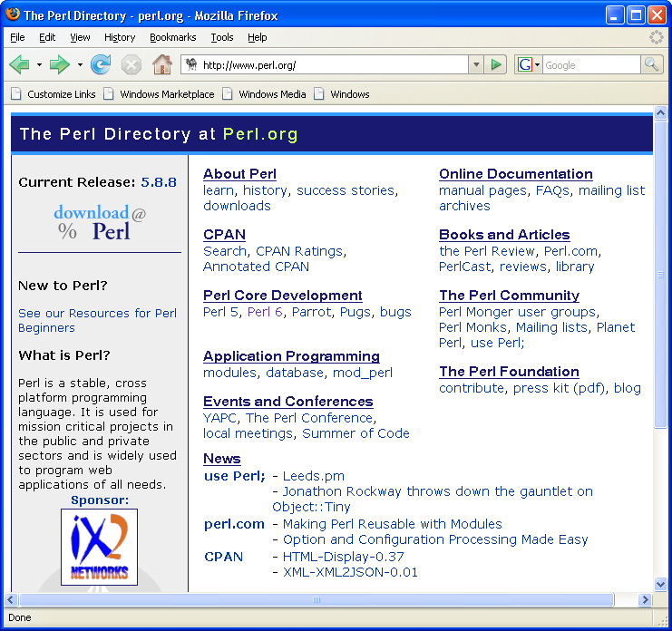Open HTML-Display-0.37 news link
Screen dimensions: 672x631
[344, 557]
